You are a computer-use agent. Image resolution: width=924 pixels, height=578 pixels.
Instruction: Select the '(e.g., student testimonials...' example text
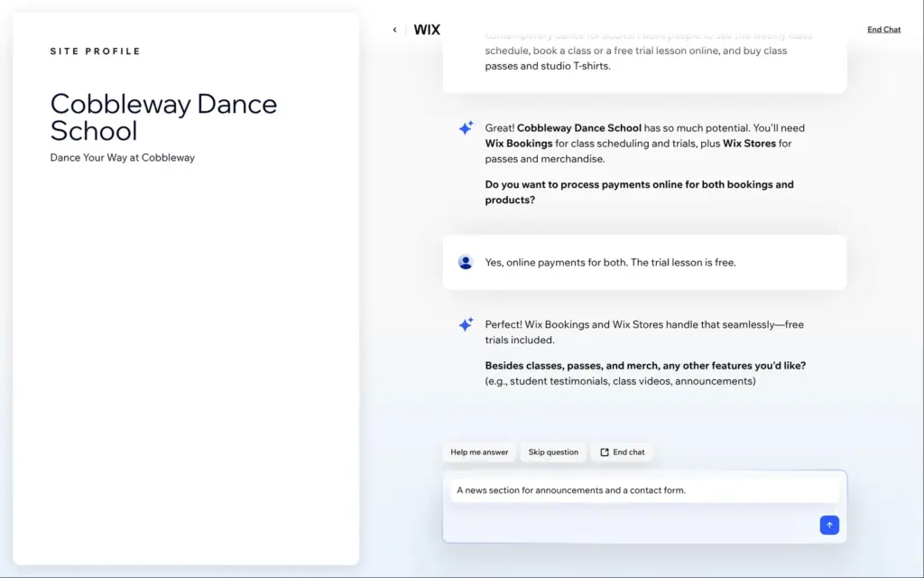point(620,381)
